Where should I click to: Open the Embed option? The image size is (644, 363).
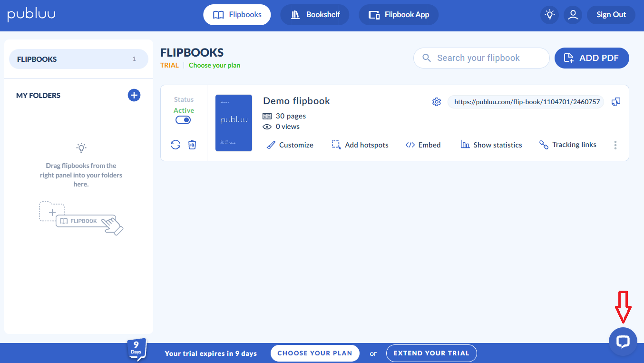point(423,145)
